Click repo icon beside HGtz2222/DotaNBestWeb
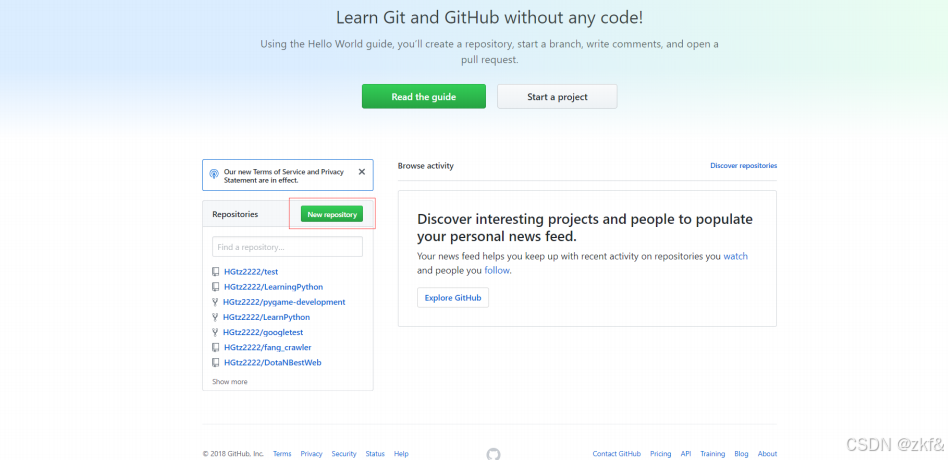Viewport: 948px width, 460px height. (x=215, y=363)
